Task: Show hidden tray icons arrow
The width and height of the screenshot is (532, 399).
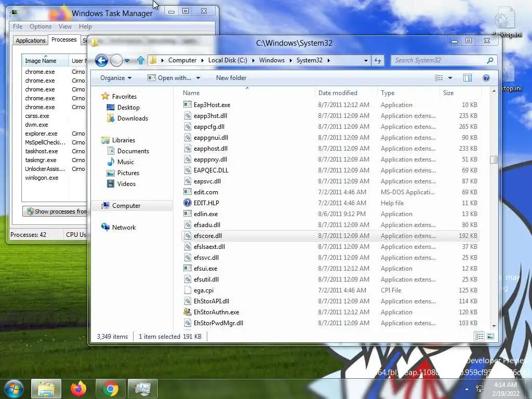Action: 467,389
